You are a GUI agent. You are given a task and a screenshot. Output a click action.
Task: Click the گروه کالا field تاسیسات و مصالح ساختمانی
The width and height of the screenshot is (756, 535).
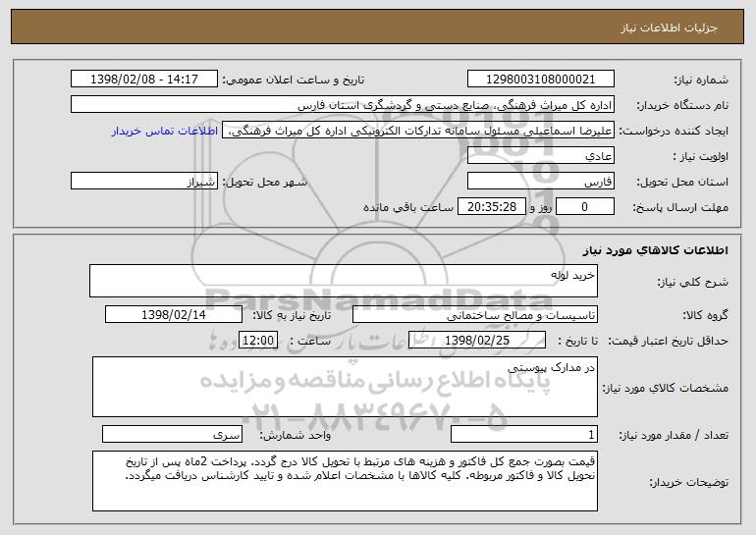coord(475,314)
